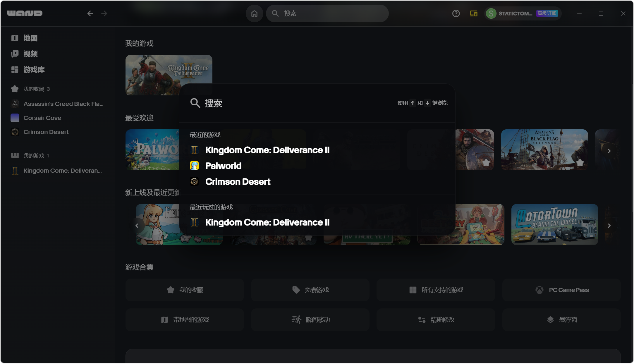
Task: Click the magnifier icon in the search popup
Action: coord(195,103)
